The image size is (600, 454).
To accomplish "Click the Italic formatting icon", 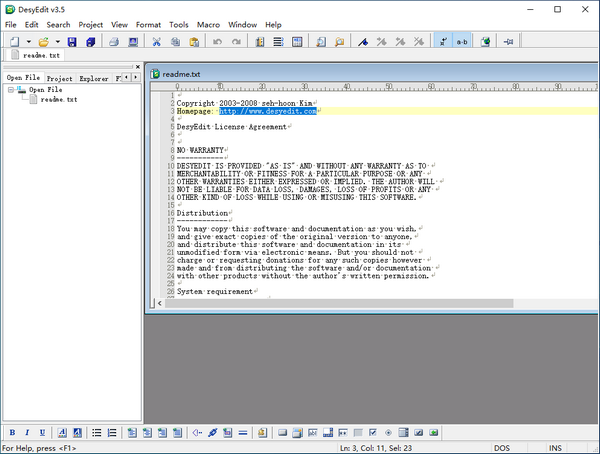I will [27, 432].
